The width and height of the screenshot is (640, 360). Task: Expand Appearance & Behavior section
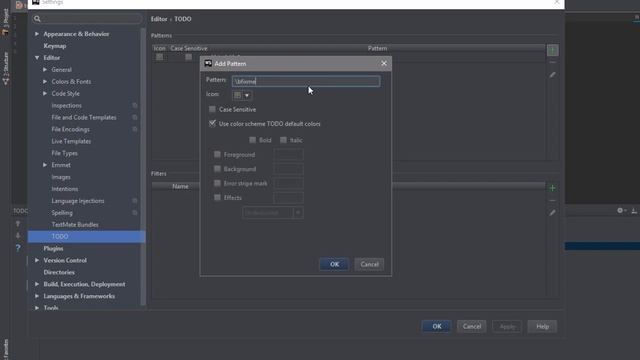(x=37, y=34)
